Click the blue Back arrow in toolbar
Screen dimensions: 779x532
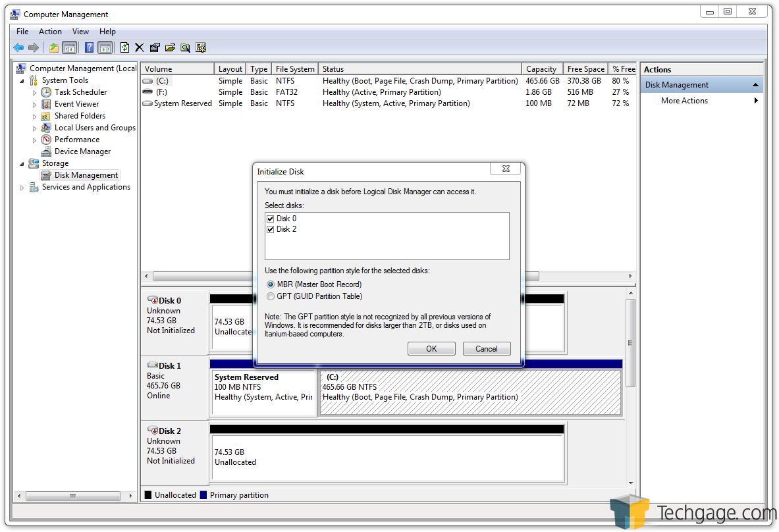(x=18, y=47)
